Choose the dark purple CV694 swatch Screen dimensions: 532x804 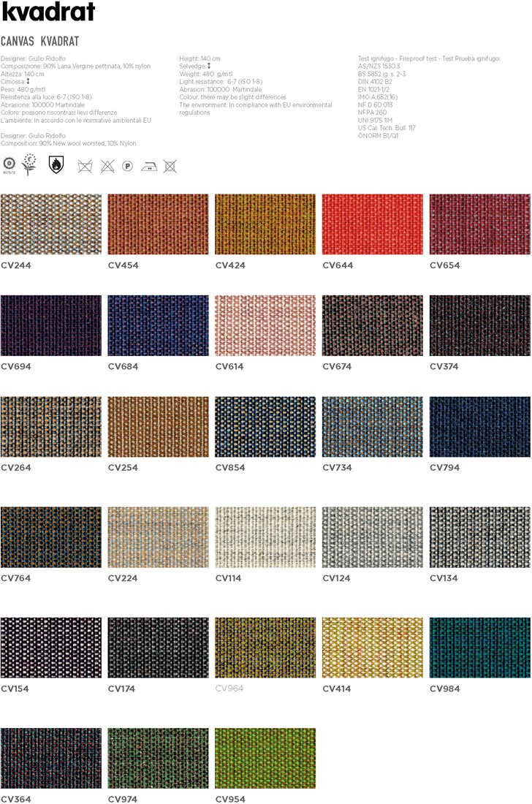(x=51, y=325)
